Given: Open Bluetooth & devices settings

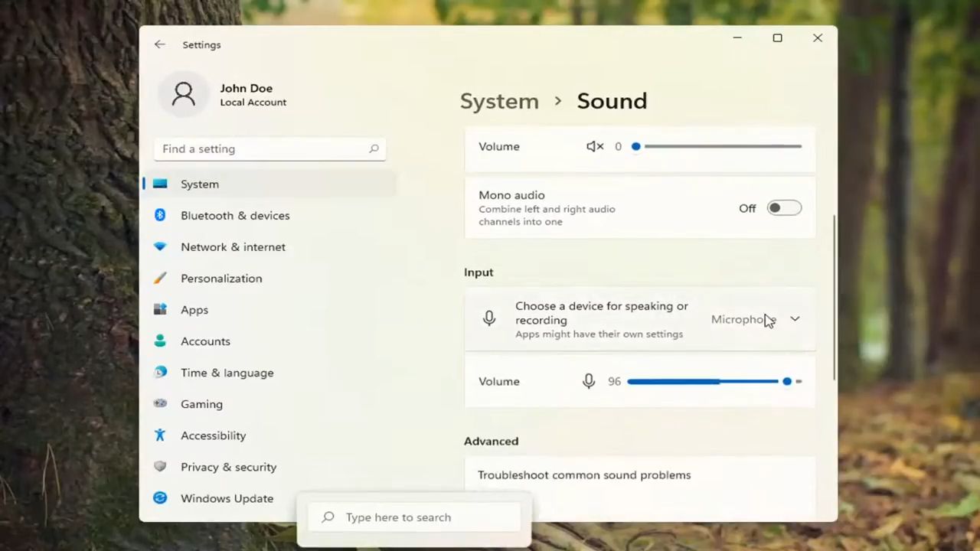Looking at the screenshot, I should coord(235,215).
